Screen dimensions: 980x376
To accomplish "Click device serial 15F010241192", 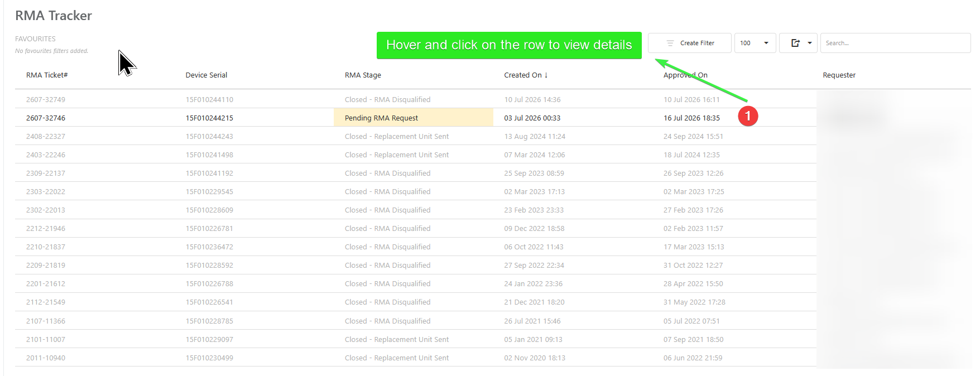I will coord(209,173).
